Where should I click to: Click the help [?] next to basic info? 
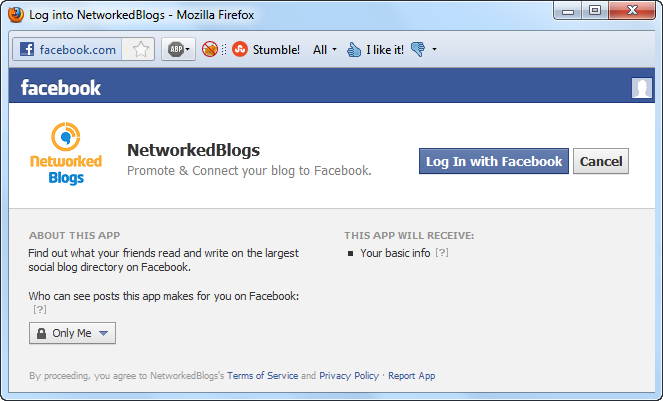click(x=442, y=253)
